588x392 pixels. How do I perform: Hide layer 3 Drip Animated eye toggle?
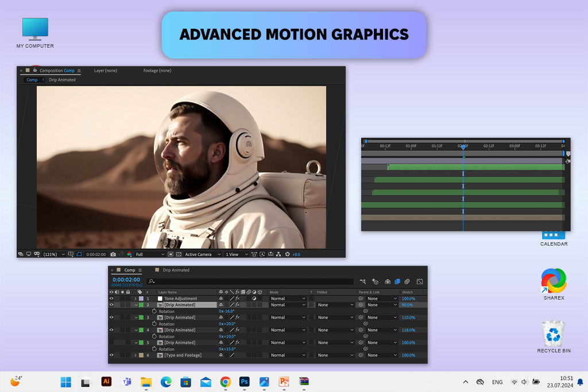click(x=111, y=317)
